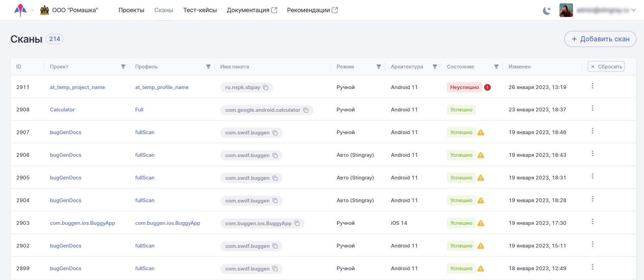Image resolution: width=644 pixels, height=280 pixels.
Task: Click warning triangle on scan 2907
Action: [x=481, y=132]
